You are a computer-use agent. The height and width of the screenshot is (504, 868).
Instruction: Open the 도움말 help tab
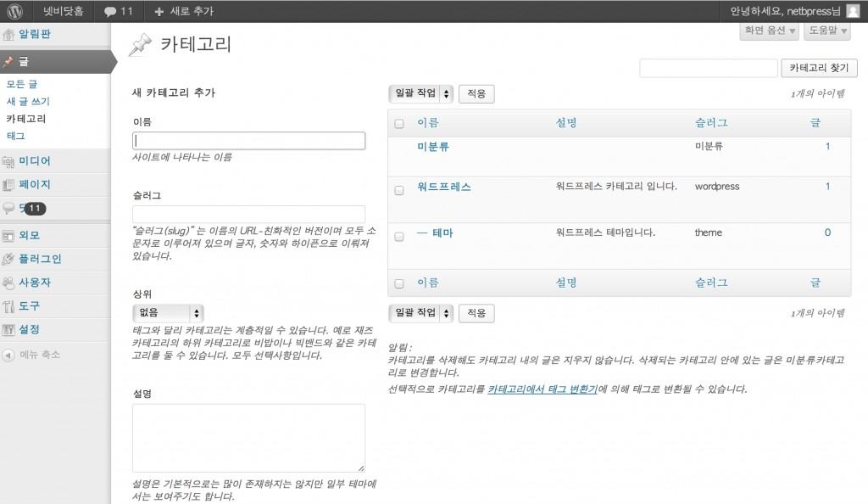(826, 31)
